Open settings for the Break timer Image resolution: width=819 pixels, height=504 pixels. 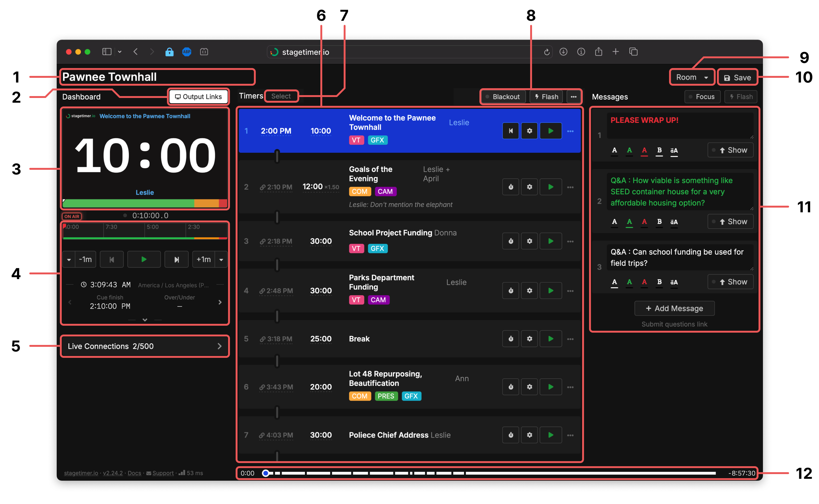coord(529,339)
